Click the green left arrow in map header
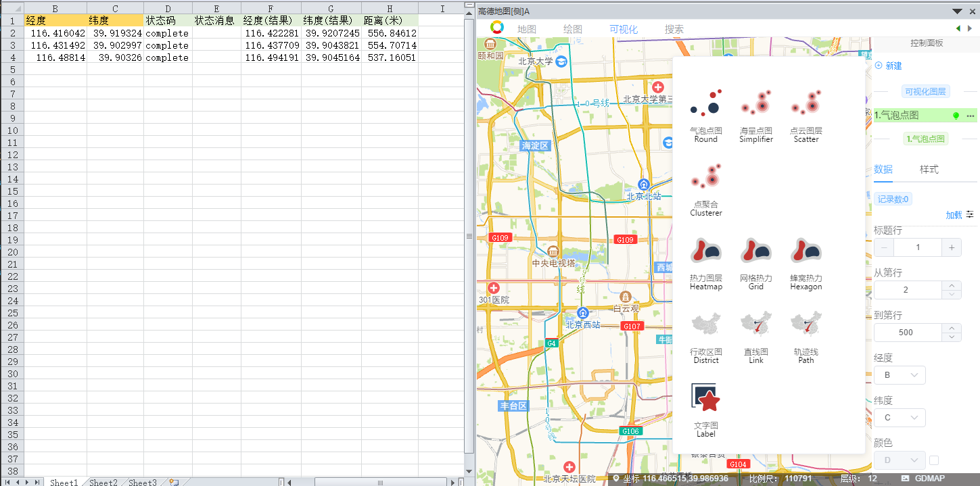Image resolution: width=980 pixels, height=486 pixels. point(958,28)
